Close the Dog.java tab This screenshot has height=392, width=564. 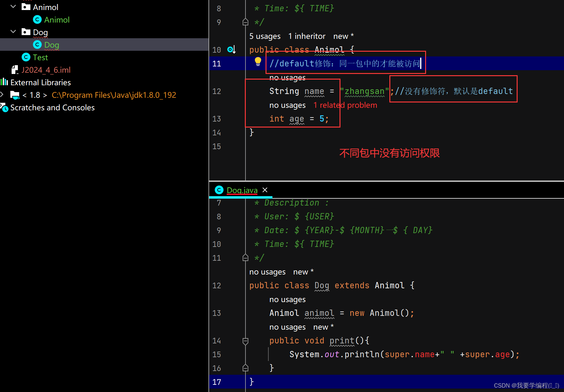(x=265, y=190)
